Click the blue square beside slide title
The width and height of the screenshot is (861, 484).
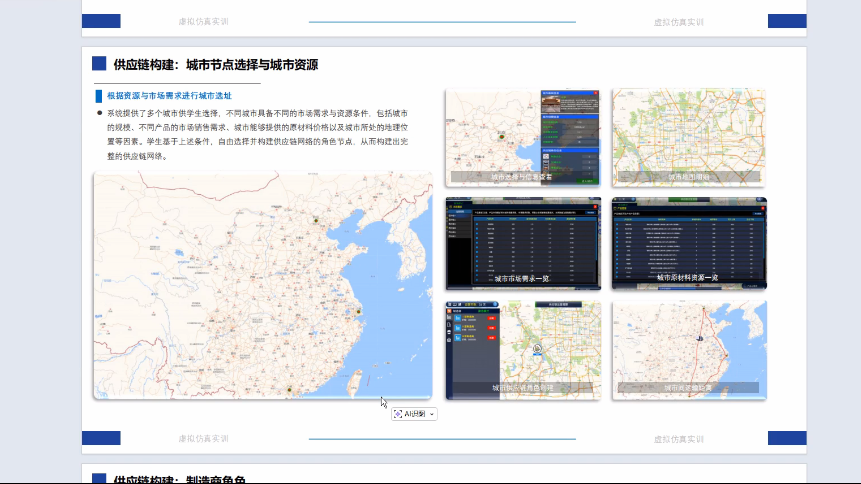(99, 64)
